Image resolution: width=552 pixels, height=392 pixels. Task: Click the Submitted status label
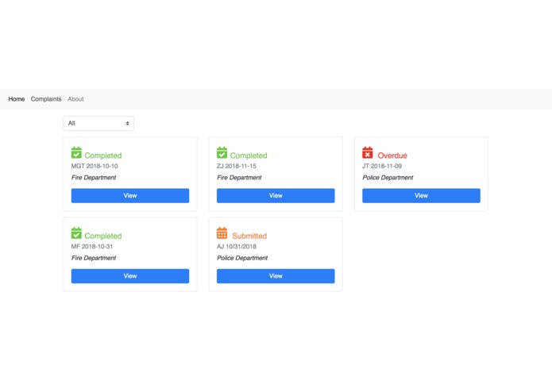(x=249, y=236)
